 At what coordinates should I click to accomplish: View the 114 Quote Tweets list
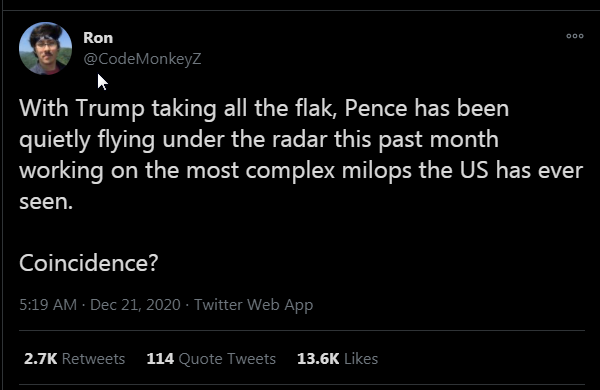click(211, 359)
